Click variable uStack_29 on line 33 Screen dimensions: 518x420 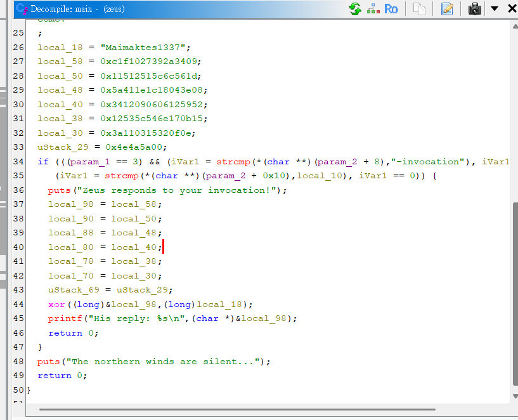click(63, 147)
